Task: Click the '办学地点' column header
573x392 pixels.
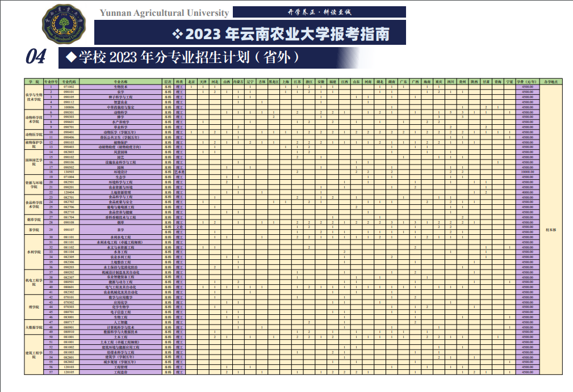Action: (x=551, y=82)
